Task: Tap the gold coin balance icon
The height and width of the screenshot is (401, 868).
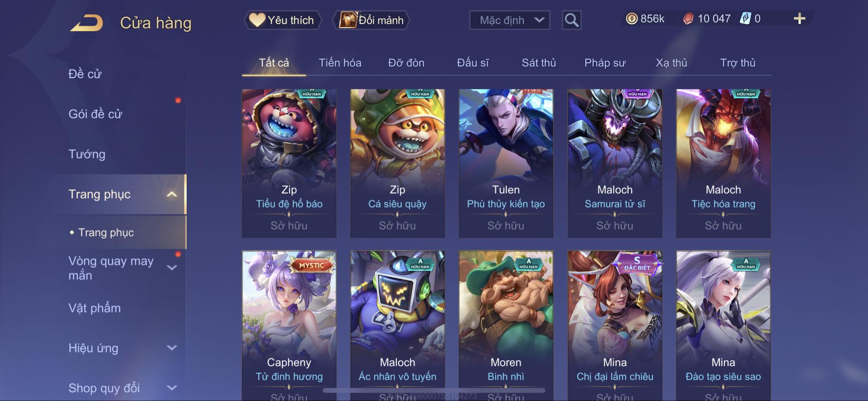Action: [x=632, y=19]
